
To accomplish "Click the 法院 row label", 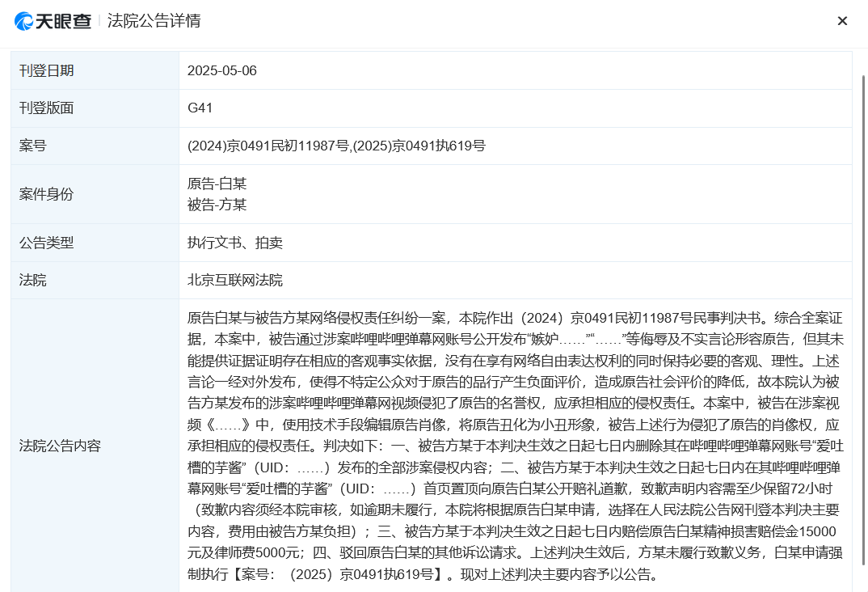I will pyautogui.click(x=32, y=280).
